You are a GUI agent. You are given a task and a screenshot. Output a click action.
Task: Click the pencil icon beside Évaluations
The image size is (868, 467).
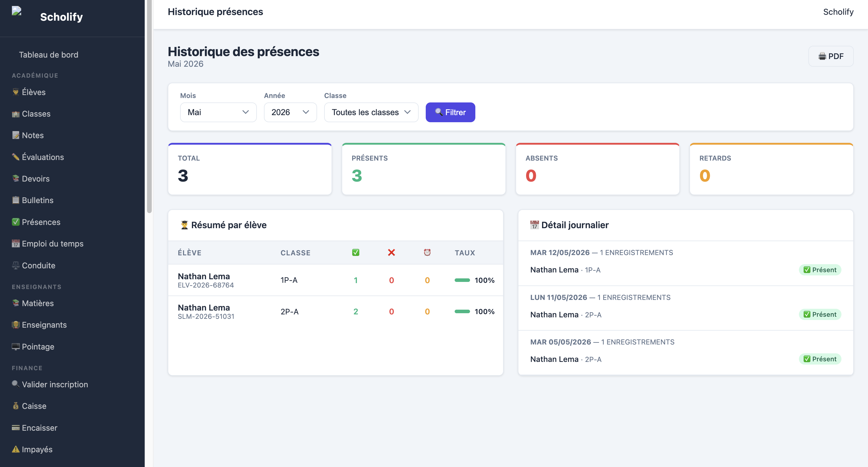tap(15, 157)
